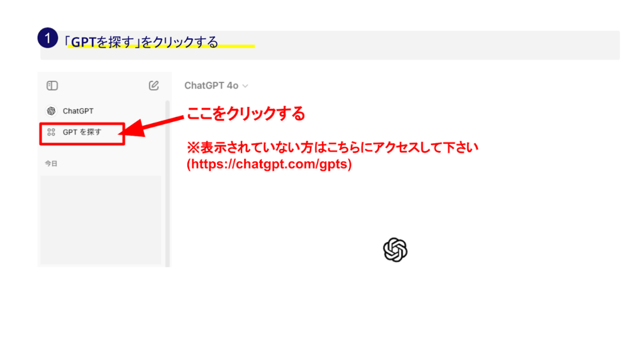Click the sidebar toggle icon
The image size is (644, 362).
[52, 85]
